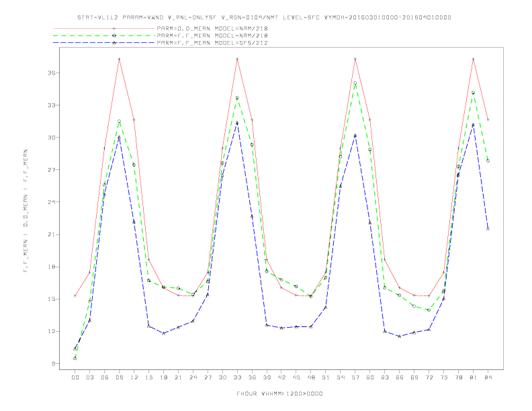Viewport: 532px width, 411px height.
Task: Click x-axis forecast hour label 15
Action: click(148, 377)
